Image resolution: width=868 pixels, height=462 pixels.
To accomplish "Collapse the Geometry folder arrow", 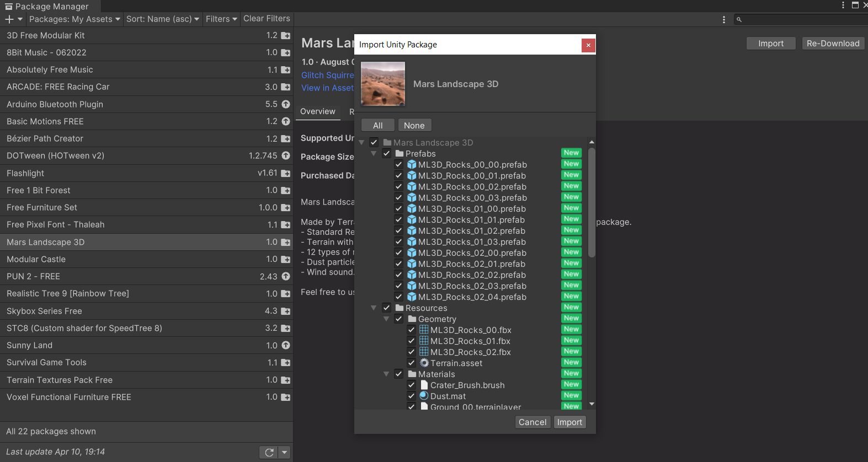I will coord(387,319).
